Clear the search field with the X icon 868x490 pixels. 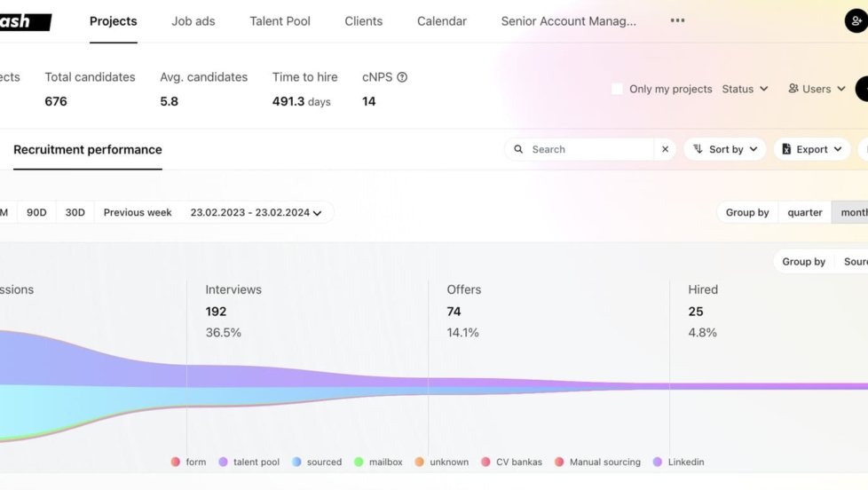665,149
